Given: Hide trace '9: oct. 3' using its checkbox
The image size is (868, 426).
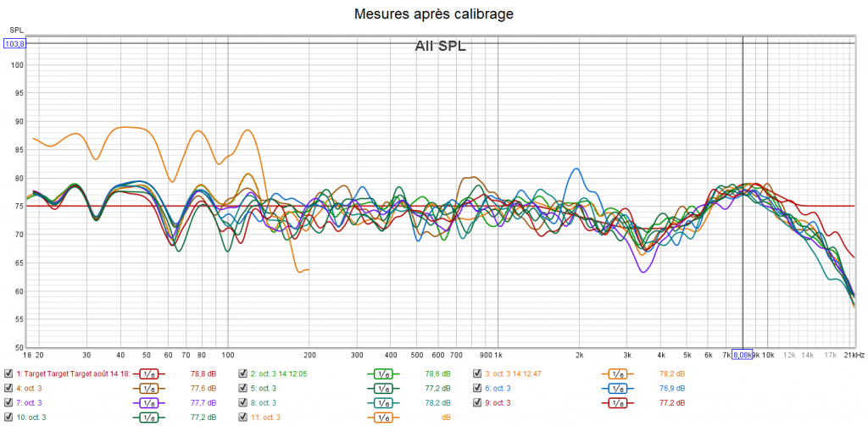Looking at the screenshot, I should (477, 402).
